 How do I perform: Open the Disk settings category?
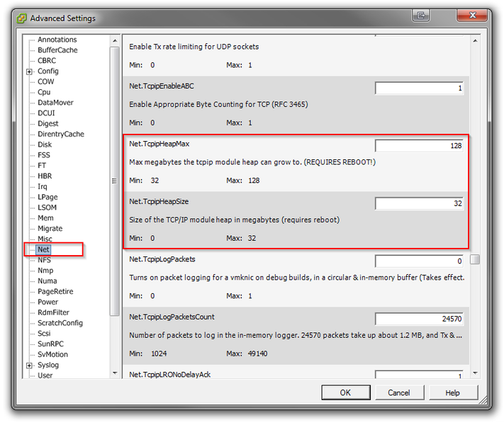tap(44, 144)
